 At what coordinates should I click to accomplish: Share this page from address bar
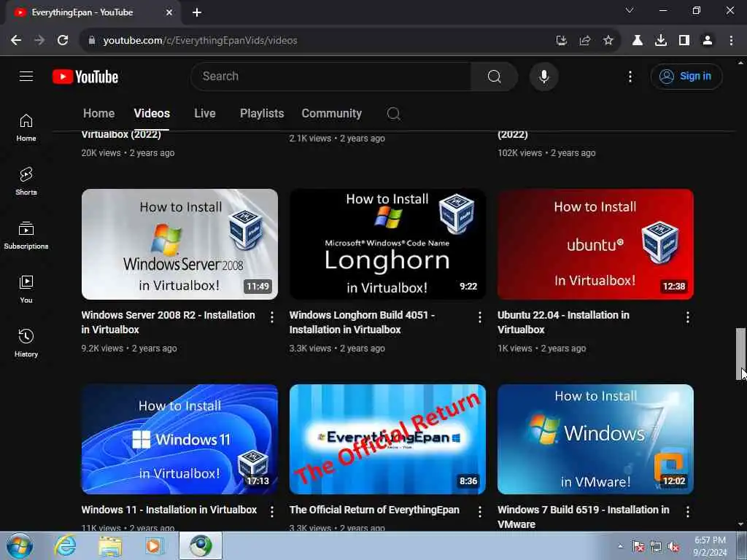point(584,41)
